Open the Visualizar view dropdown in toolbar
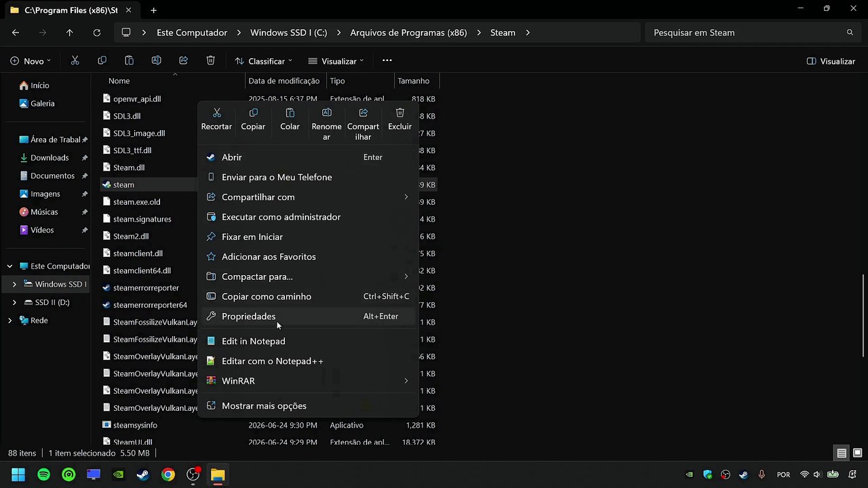 pyautogui.click(x=336, y=61)
